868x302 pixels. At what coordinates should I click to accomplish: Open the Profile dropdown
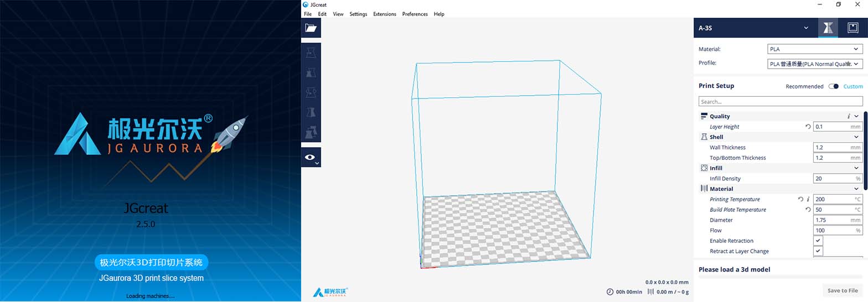tap(815, 64)
